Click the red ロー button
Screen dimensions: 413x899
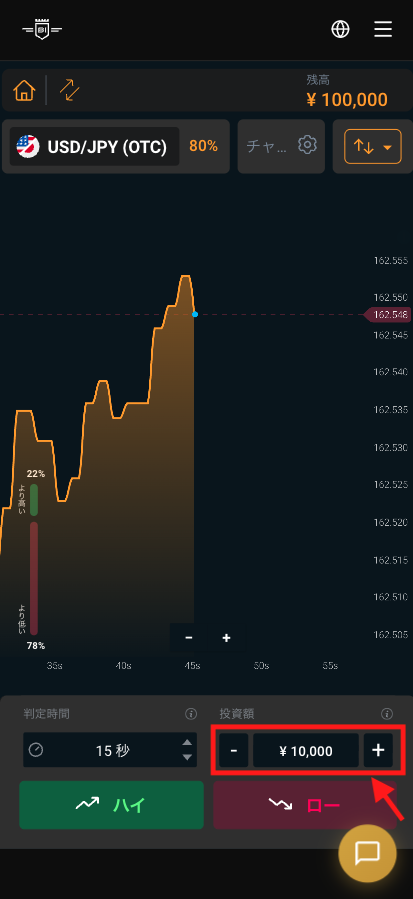[305, 805]
